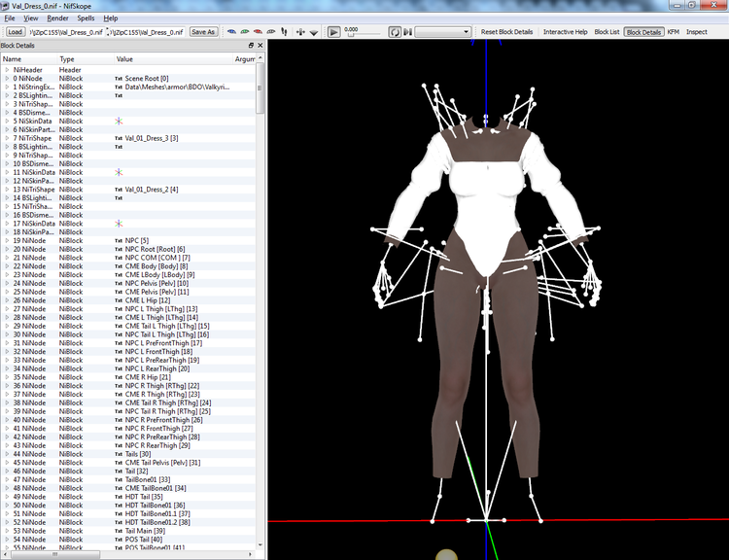Open the animation sequence dropdown
Screen dimensions: 729x560
coord(442,32)
